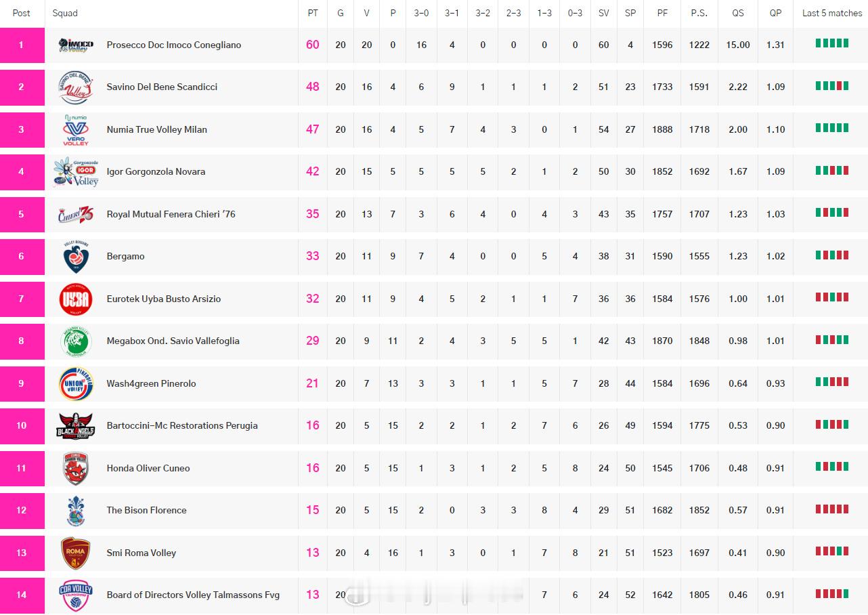Select the points value 47 for Milan
Viewport: 868px width, 615px height.
point(313,130)
